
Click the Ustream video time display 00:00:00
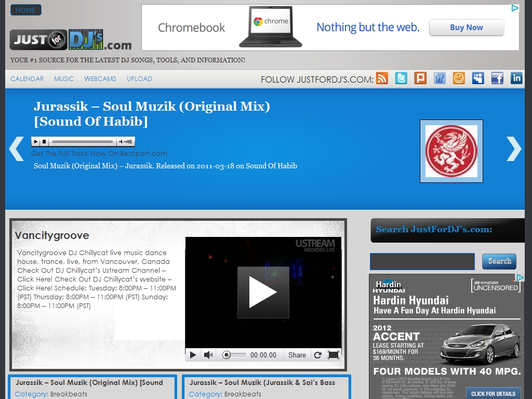point(263,355)
